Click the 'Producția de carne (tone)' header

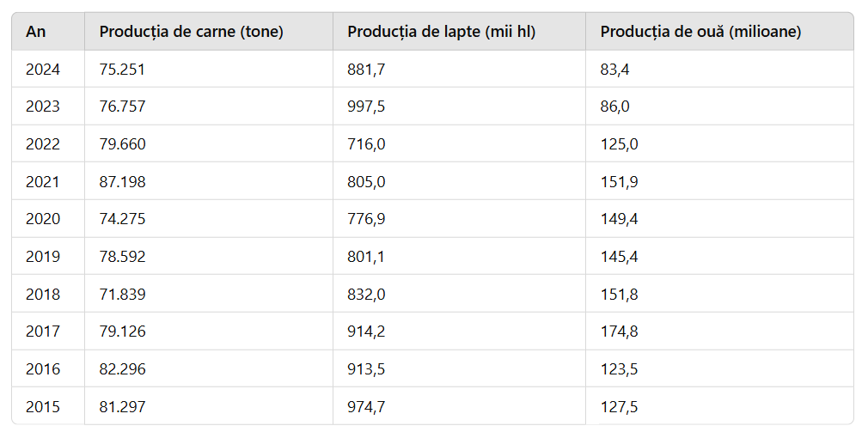tap(191, 32)
